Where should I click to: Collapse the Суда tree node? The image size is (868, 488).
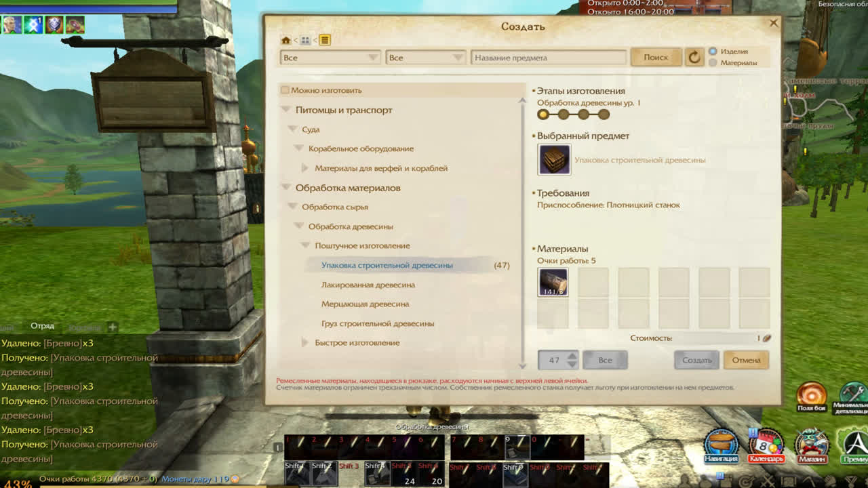coord(292,129)
